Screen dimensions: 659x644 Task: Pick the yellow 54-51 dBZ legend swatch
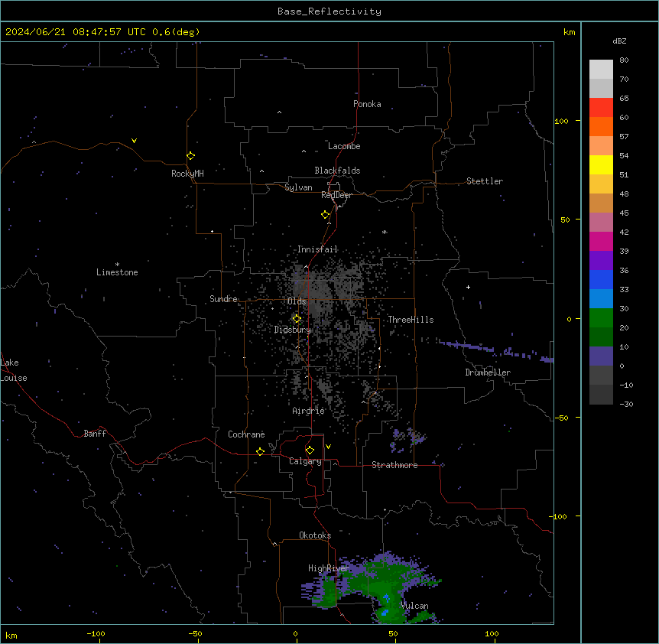601,164
